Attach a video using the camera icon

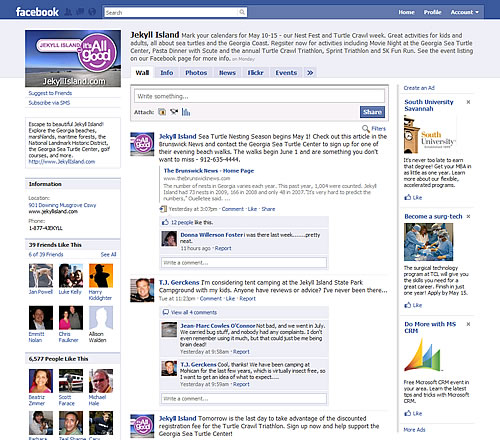174,112
